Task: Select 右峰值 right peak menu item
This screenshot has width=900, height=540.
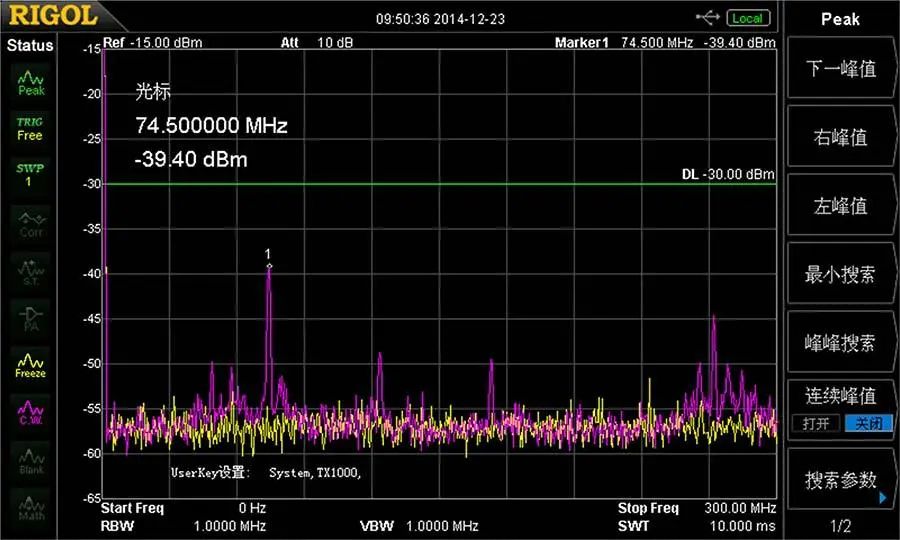Action: point(840,137)
